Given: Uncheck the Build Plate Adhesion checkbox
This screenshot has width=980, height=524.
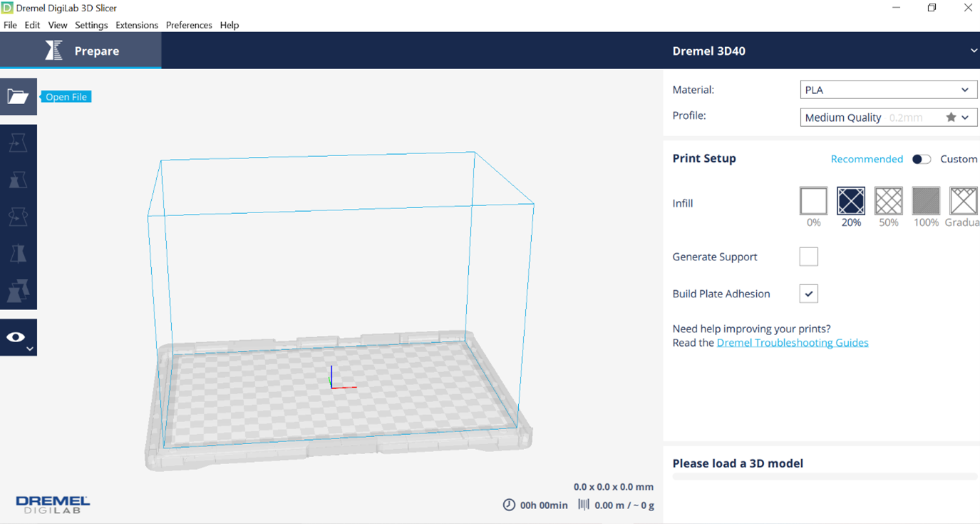Looking at the screenshot, I should [x=808, y=294].
